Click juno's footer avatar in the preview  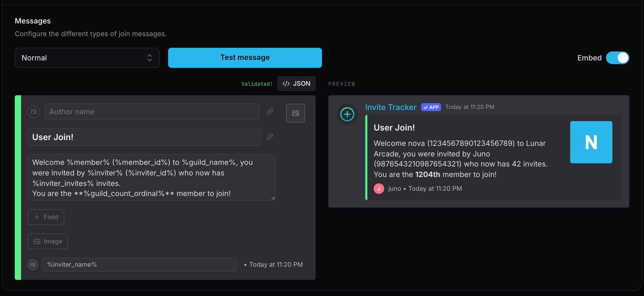point(379,189)
